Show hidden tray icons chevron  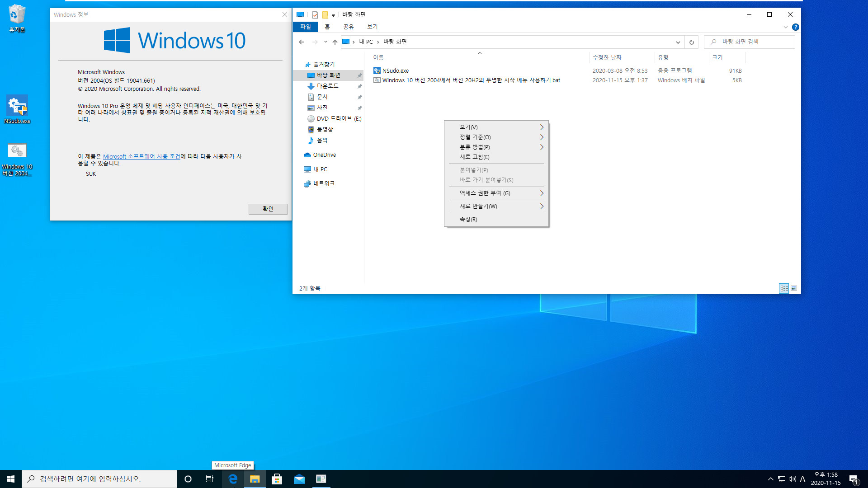(x=770, y=479)
